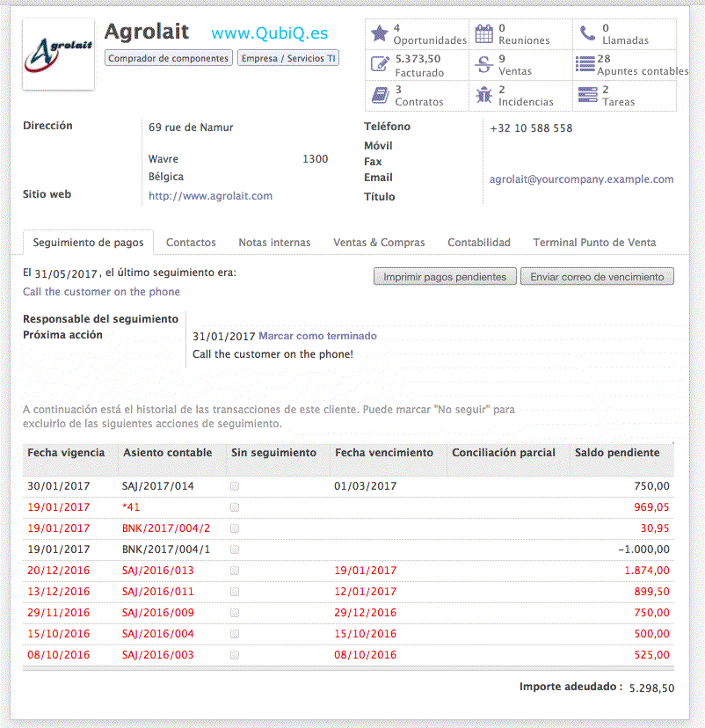Open the Incidencias bug icon
The image size is (705, 728).
pos(483,95)
